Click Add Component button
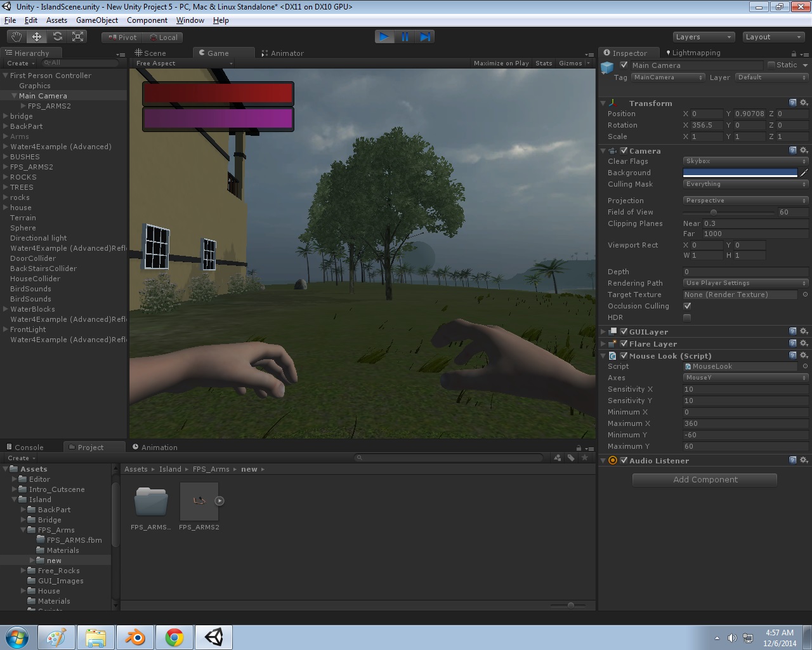The height and width of the screenshot is (650, 812). click(705, 480)
